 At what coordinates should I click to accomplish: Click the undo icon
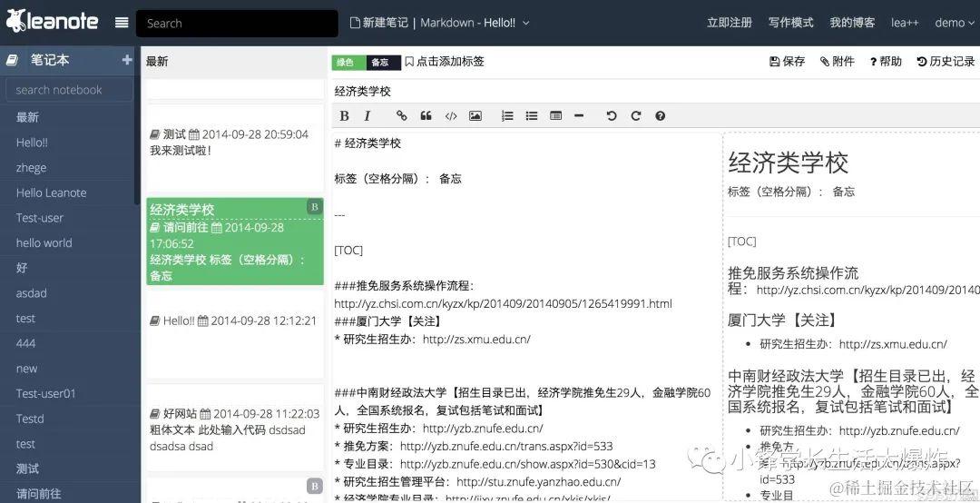click(x=612, y=115)
